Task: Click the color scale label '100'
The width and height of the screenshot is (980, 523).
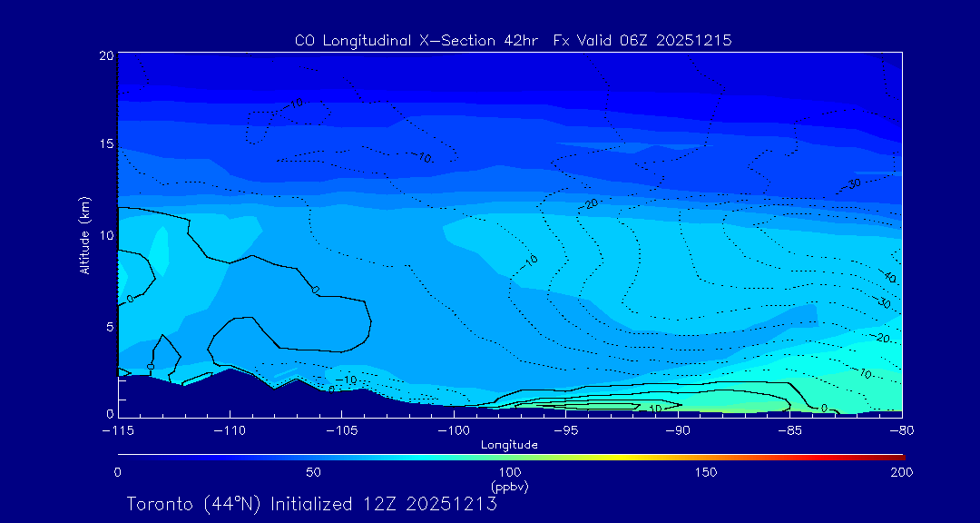Action: 511,472
